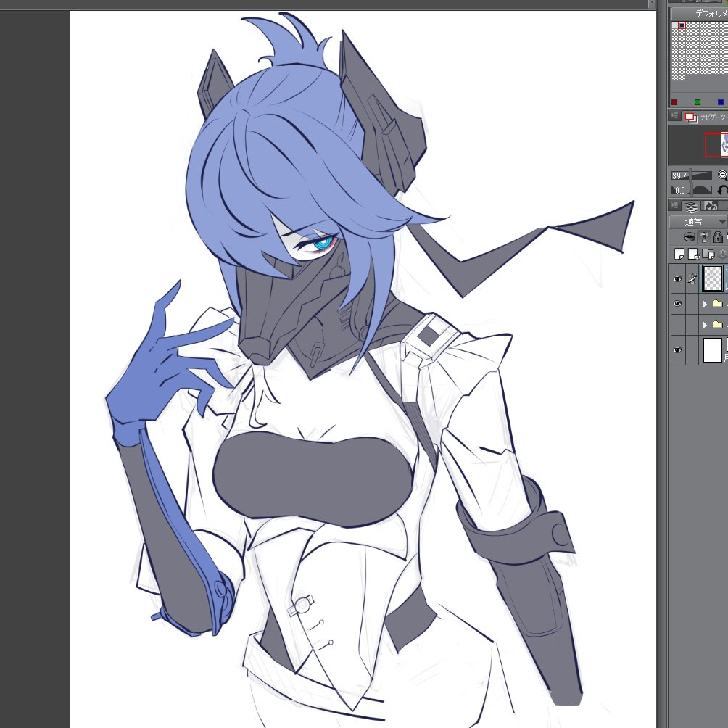The height and width of the screenshot is (728, 728).
Task: Hide the selected top layer via eye icon
Action: (x=677, y=278)
